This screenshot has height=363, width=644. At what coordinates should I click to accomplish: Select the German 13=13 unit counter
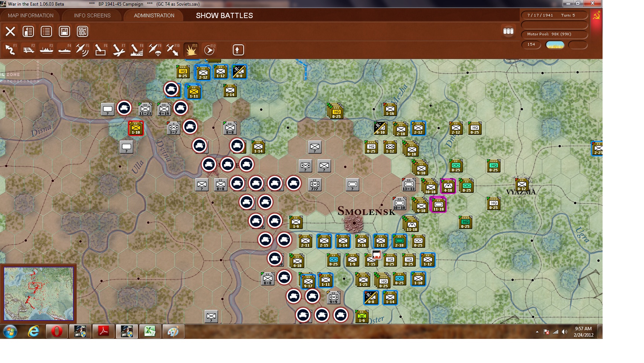coord(409,185)
